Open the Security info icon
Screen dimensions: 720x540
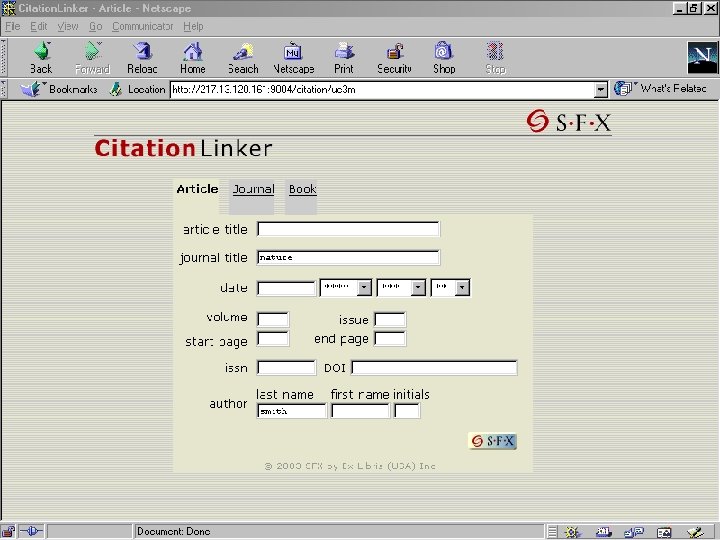[x=394, y=58]
